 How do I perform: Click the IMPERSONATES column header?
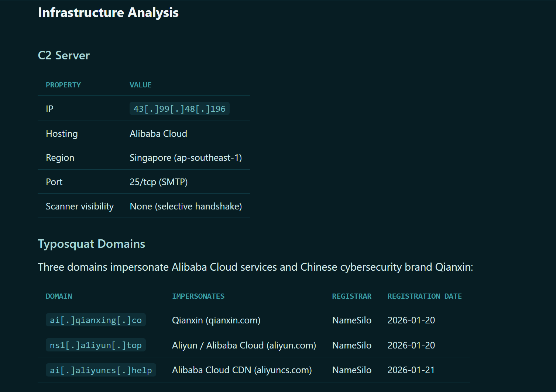point(198,296)
